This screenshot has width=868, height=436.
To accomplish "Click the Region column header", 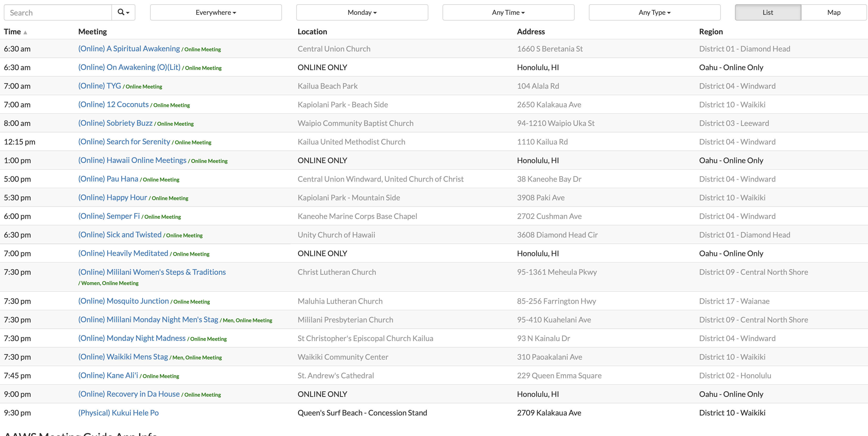I will tap(711, 32).
